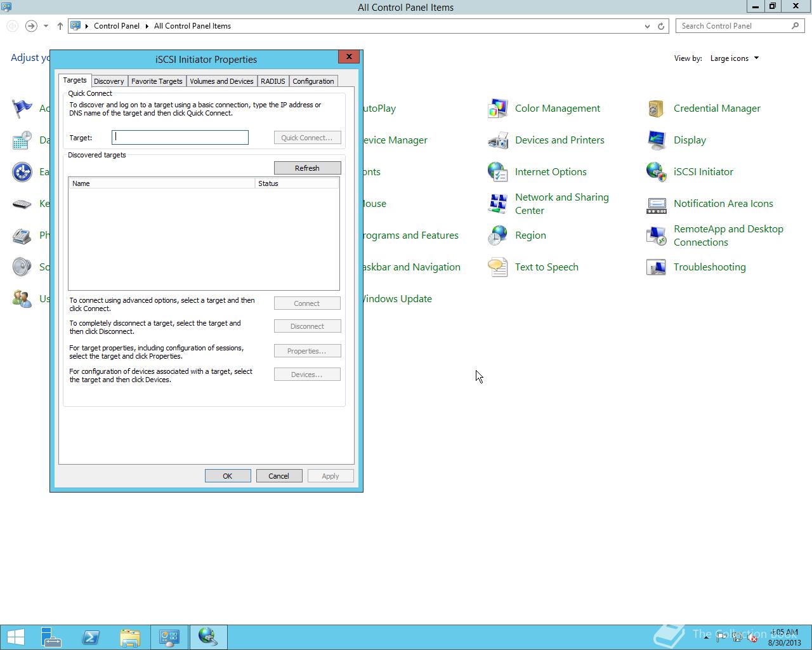The width and height of the screenshot is (812, 650).
Task: Click Refresh in Discovered targets
Action: click(307, 168)
